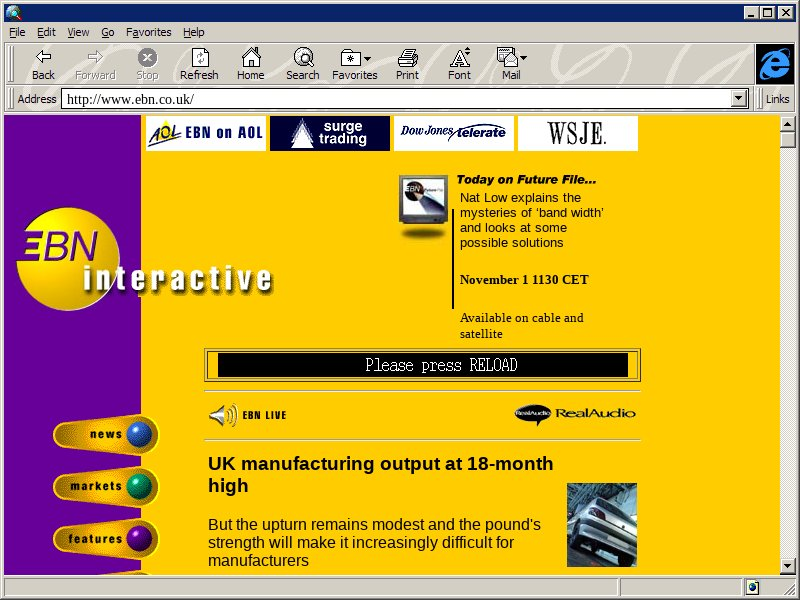Change text size with the Font icon
Screen dimensions: 800x600
pyautogui.click(x=459, y=64)
